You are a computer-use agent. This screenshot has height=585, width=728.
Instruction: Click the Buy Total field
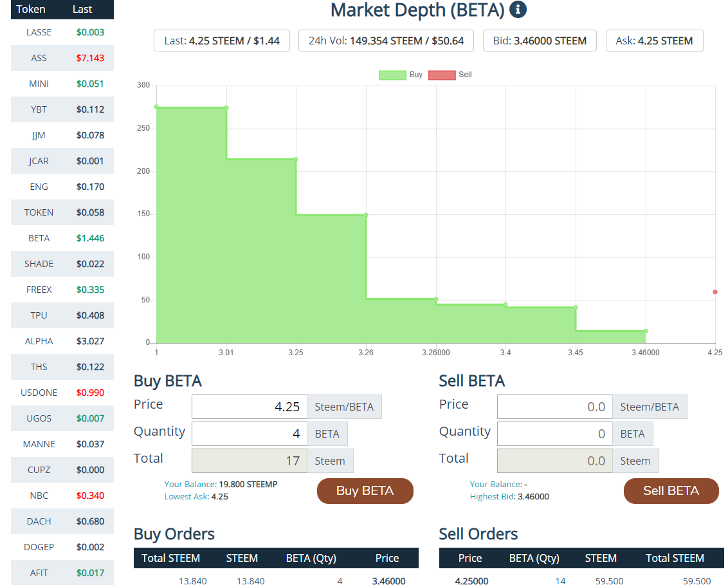pos(250,461)
